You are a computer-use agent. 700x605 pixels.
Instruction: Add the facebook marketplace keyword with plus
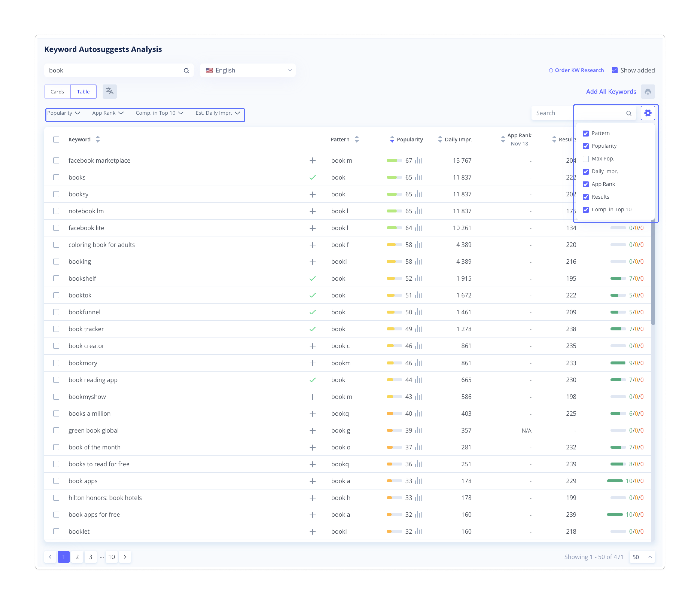(313, 161)
